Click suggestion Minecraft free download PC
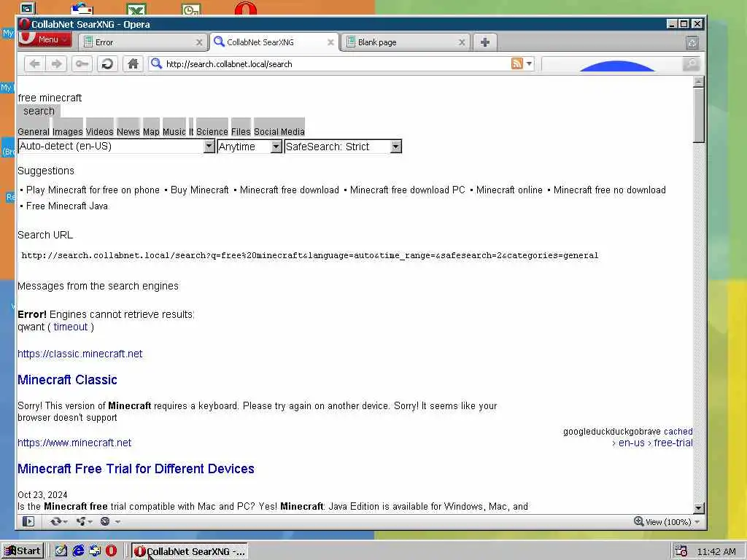The image size is (747, 560). coord(407,190)
